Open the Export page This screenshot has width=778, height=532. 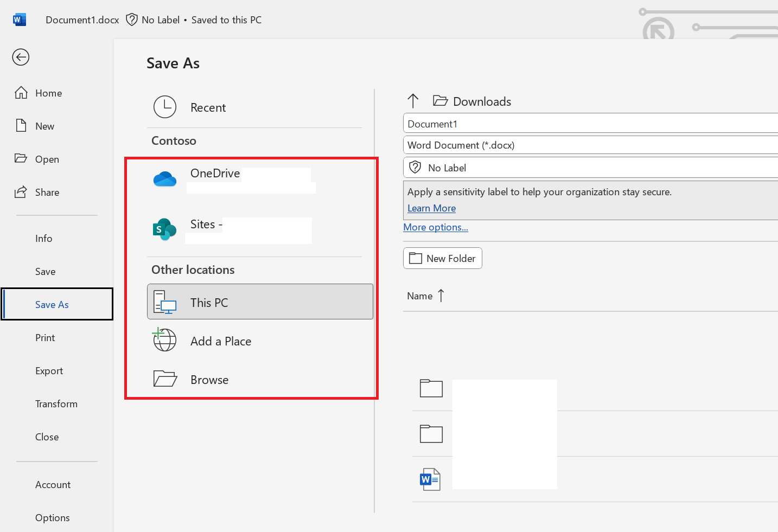49,371
